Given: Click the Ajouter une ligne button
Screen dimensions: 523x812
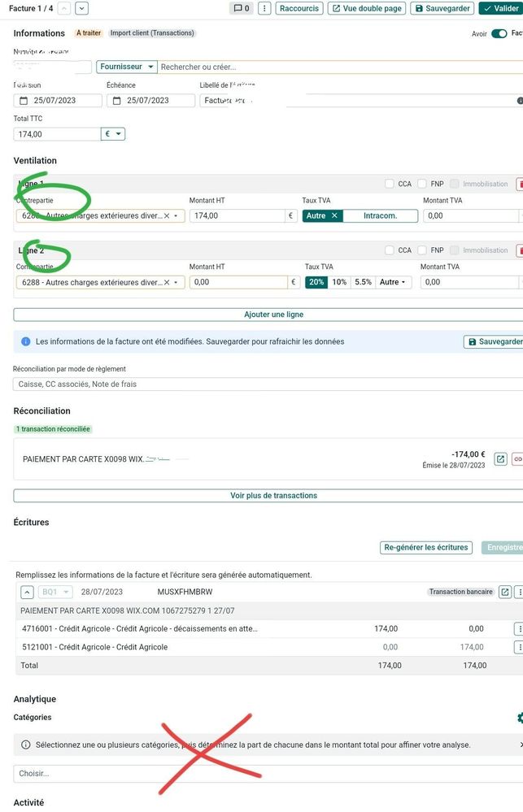Looking at the screenshot, I should click(x=268, y=315).
